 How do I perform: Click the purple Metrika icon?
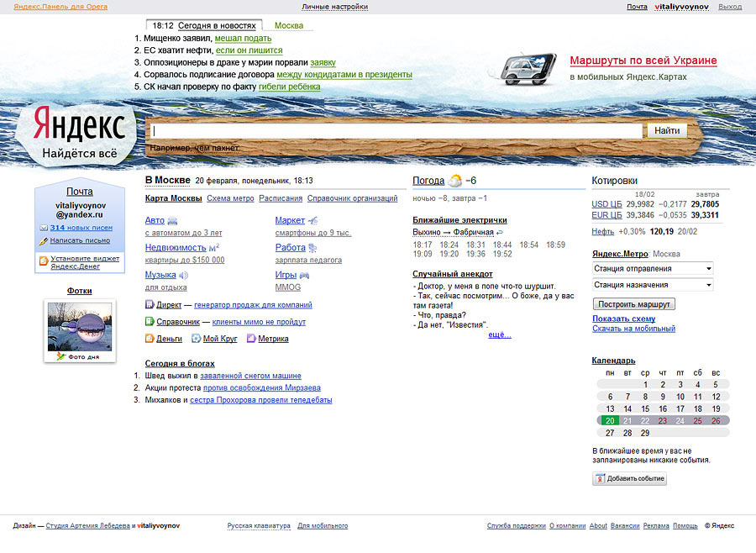click(x=249, y=339)
